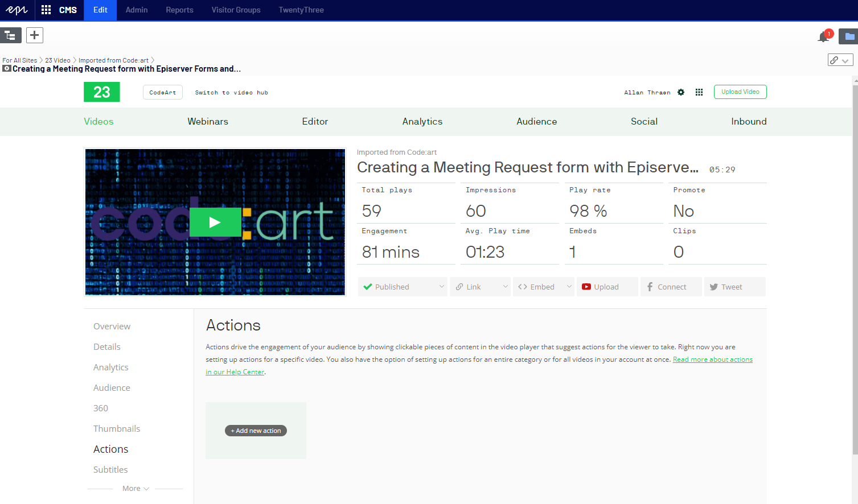The width and height of the screenshot is (858, 504).
Task: Click Add new action button
Action: 256,431
